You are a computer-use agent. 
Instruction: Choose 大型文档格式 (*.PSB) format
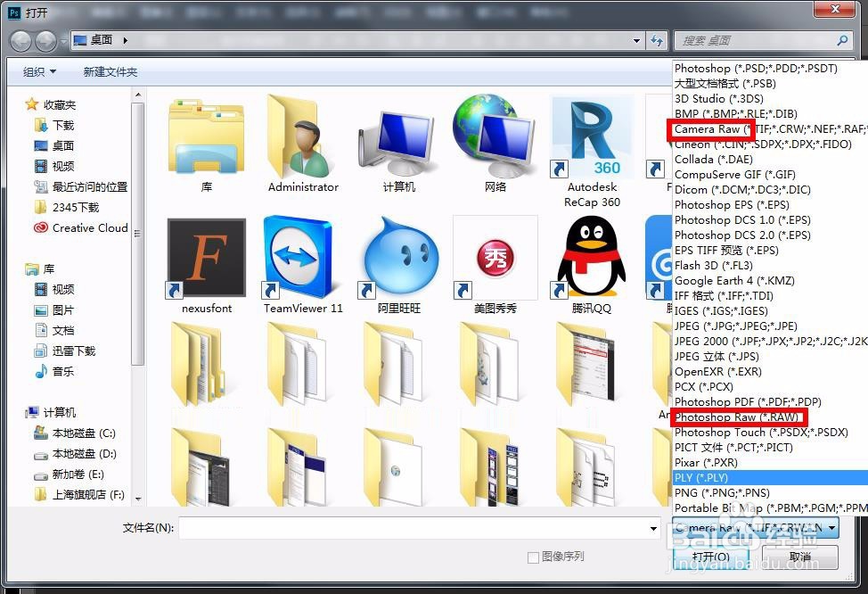770,84
